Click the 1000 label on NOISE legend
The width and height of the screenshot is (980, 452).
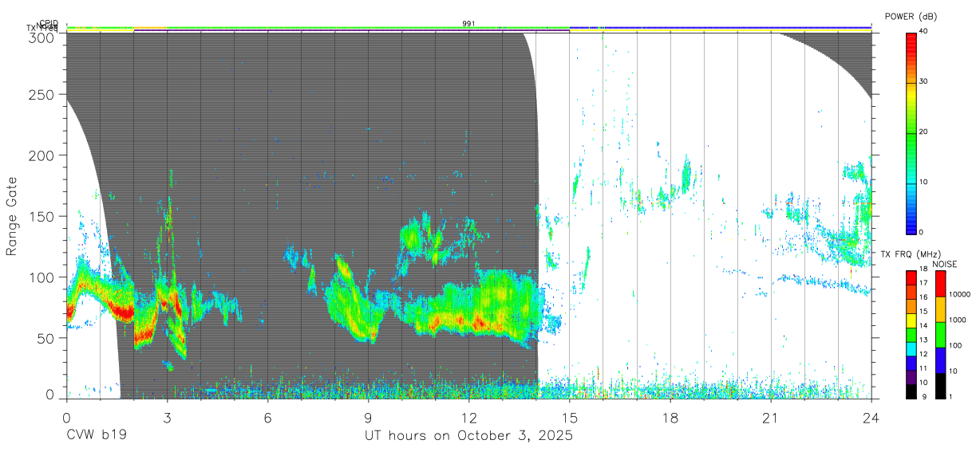tap(957, 320)
